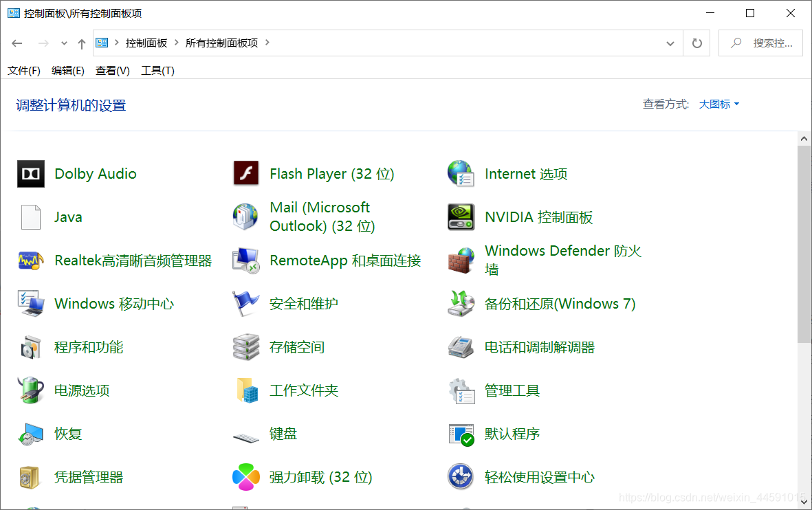The height and width of the screenshot is (510, 812).
Task: Open the 恢复 monitor clock icon
Action: 30,434
